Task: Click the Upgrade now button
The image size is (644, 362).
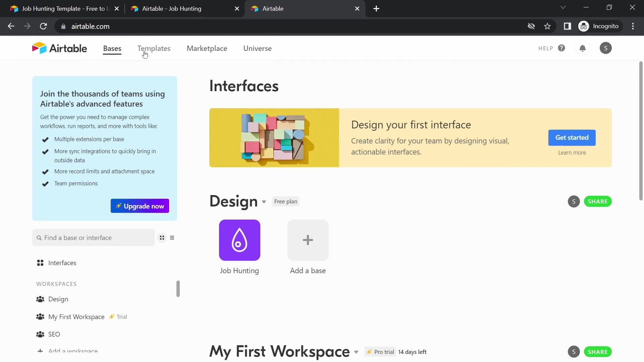Action: pos(139,205)
